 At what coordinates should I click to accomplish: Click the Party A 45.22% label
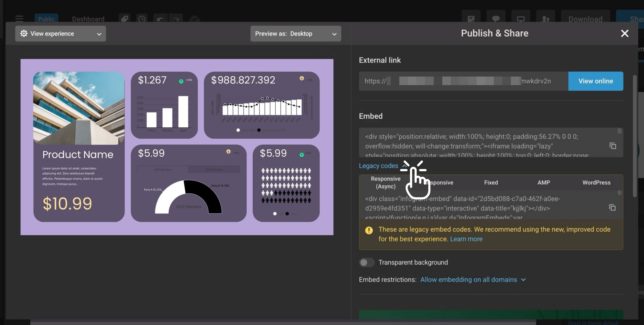pyautogui.click(x=152, y=189)
